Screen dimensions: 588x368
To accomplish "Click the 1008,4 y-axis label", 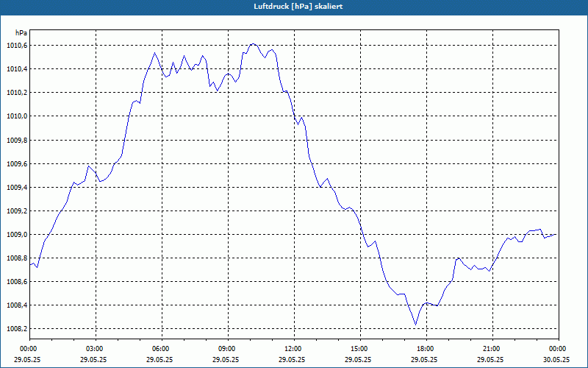I will click(x=17, y=305).
